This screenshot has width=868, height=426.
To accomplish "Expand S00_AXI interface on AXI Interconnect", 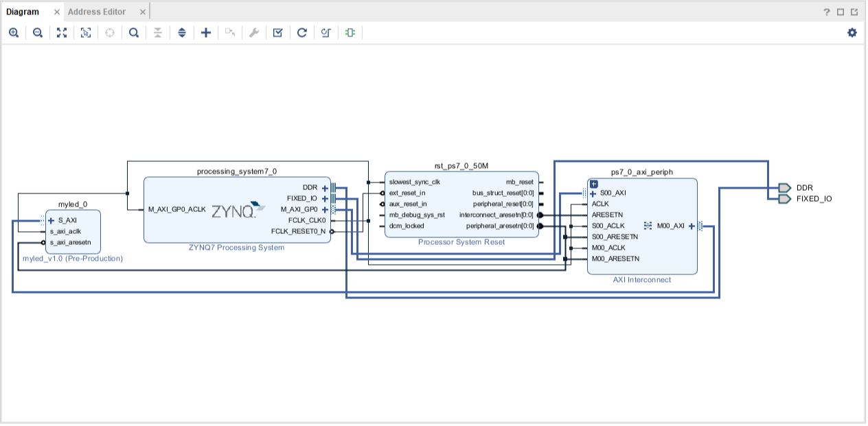I will coord(593,193).
